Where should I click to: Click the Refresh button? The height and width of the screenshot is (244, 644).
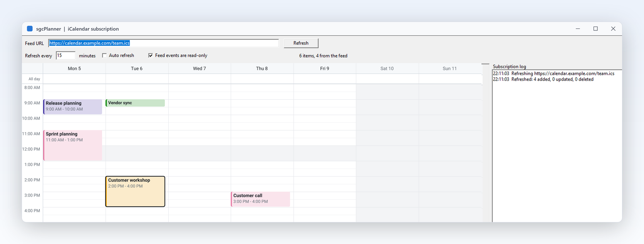click(x=301, y=43)
